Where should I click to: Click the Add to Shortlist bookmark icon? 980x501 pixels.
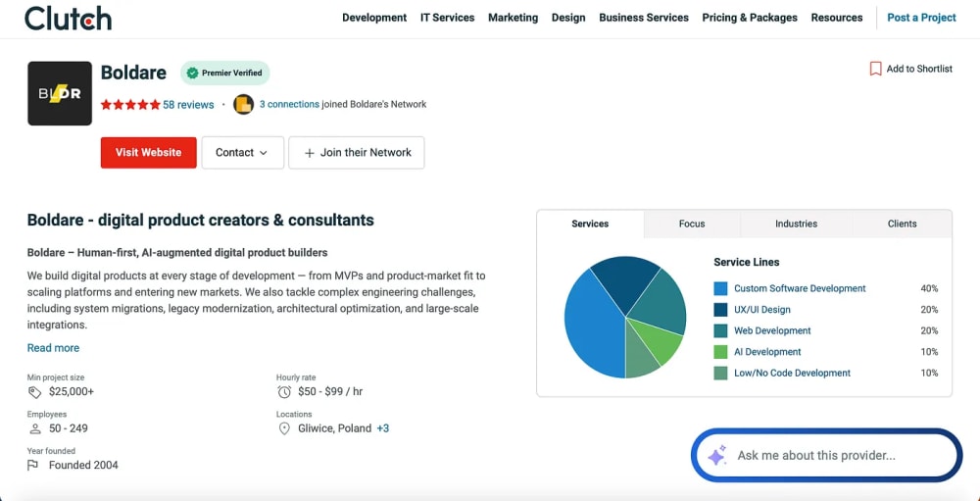(875, 69)
